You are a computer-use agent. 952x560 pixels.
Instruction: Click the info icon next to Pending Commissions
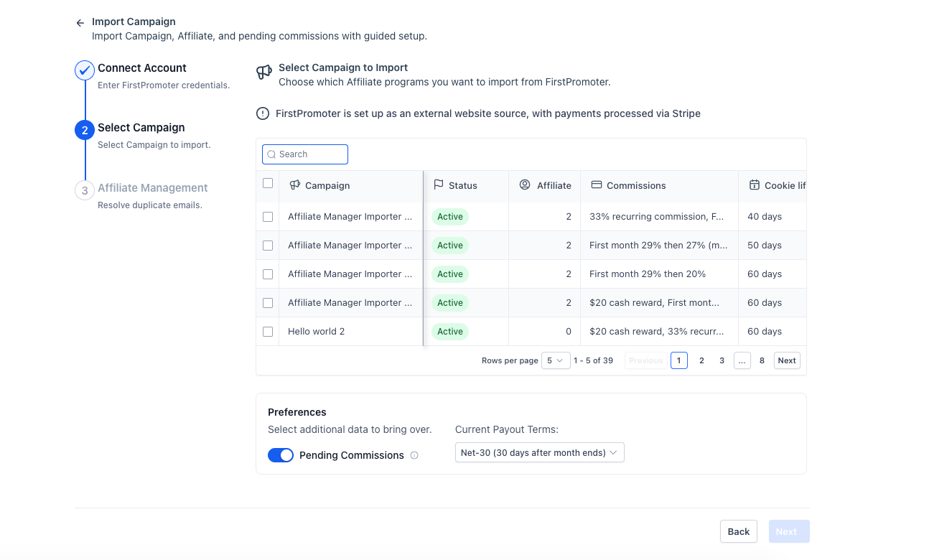coord(414,455)
